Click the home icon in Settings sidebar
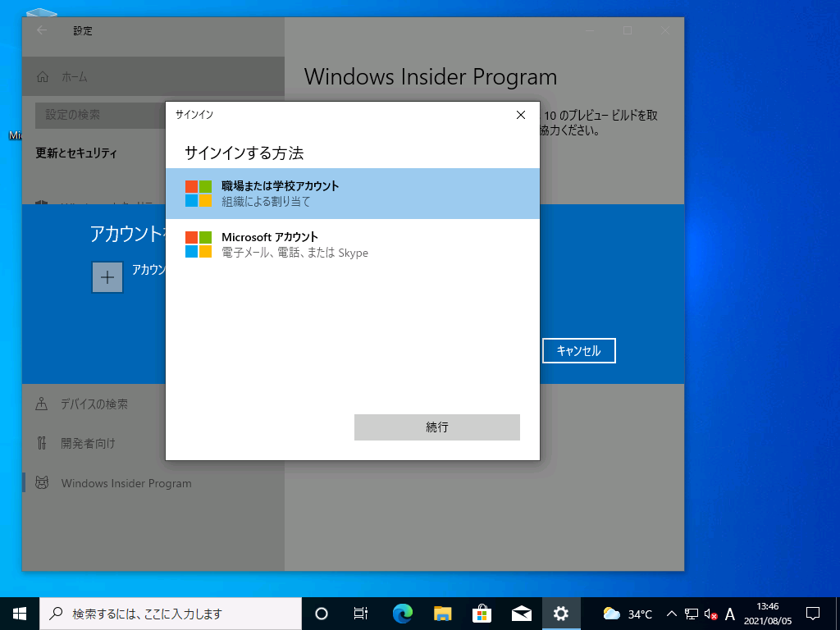The width and height of the screenshot is (840, 630). click(x=43, y=76)
